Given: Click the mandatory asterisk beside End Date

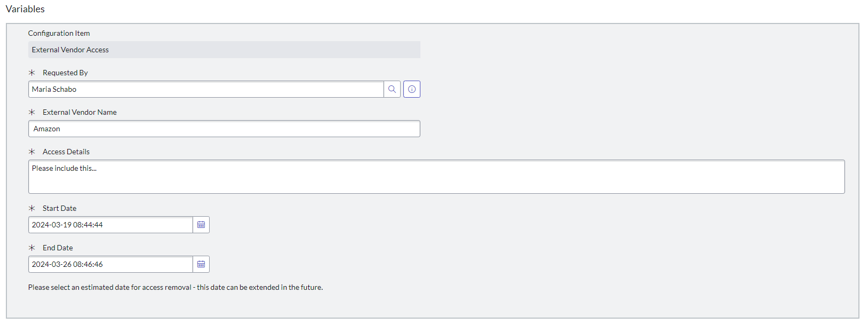Looking at the screenshot, I should (32, 248).
